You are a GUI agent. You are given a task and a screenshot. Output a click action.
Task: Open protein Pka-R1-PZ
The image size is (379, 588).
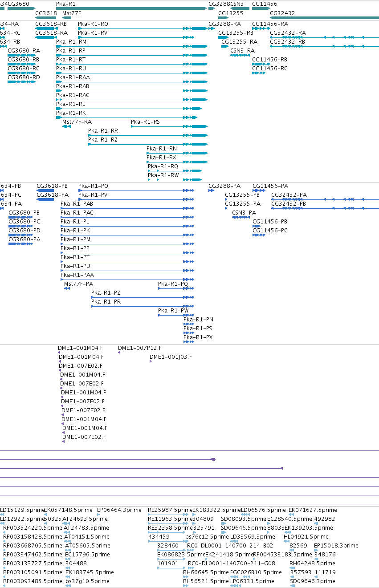[106, 293]
